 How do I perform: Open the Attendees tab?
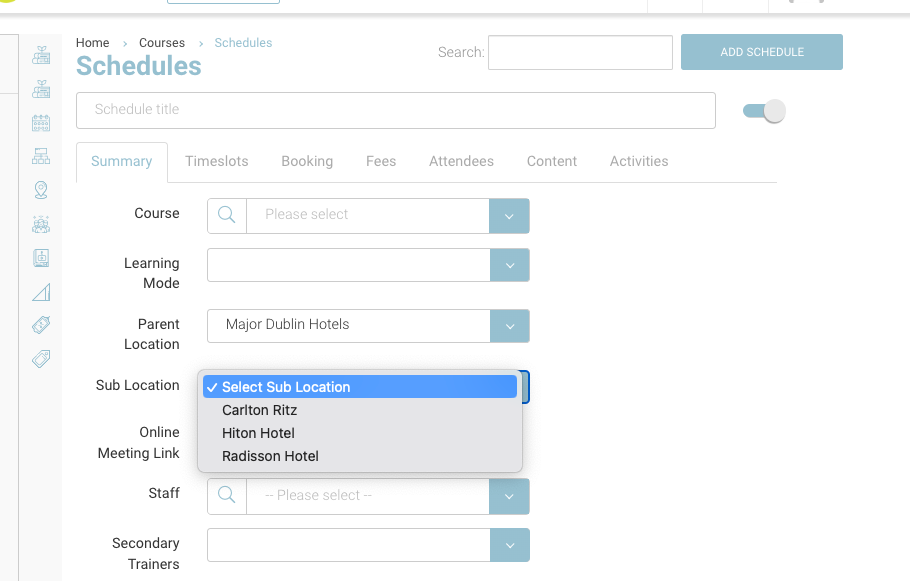tap(461, 161)
